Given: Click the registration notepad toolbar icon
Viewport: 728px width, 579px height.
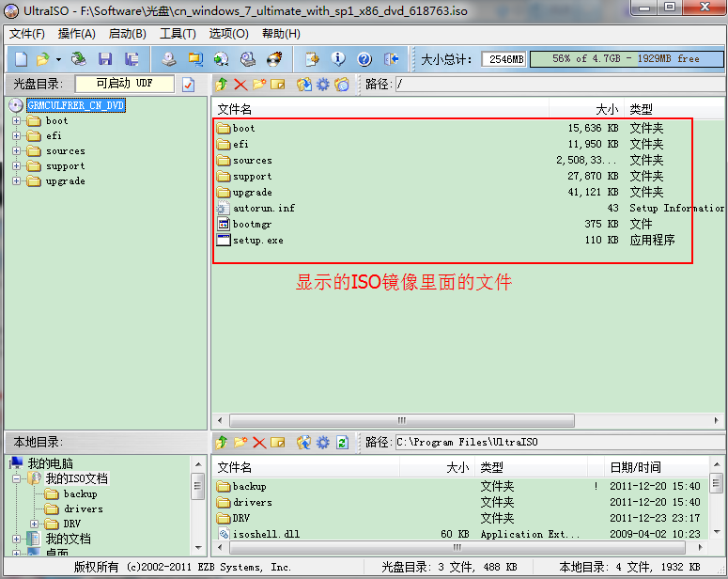Looking at the screenshot, I should click(312, 59).
